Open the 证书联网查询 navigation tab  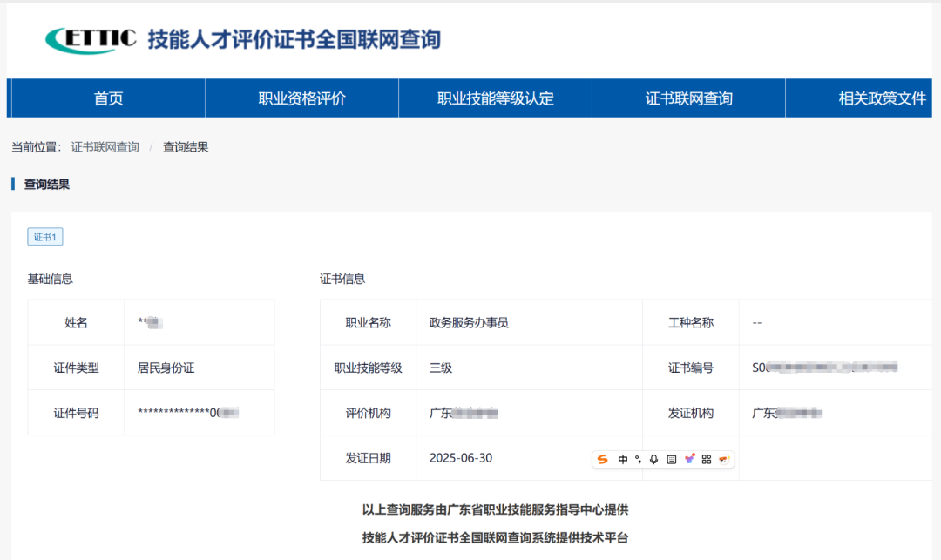(x=687, y=98)
